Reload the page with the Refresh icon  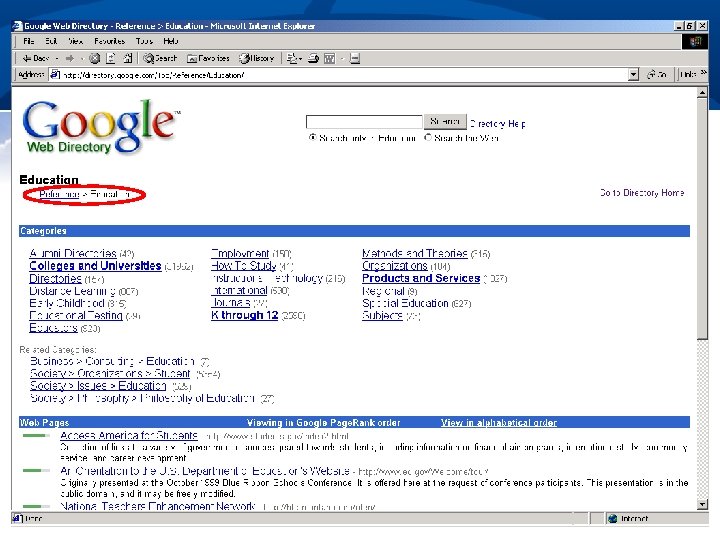tap(111, 58)
